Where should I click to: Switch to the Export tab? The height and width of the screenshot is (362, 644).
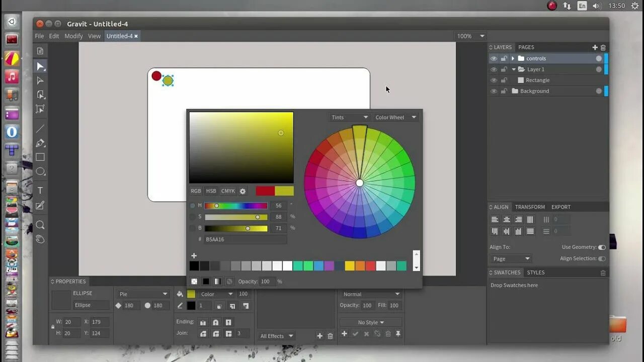pyautogui.click(x=561, y=207)
